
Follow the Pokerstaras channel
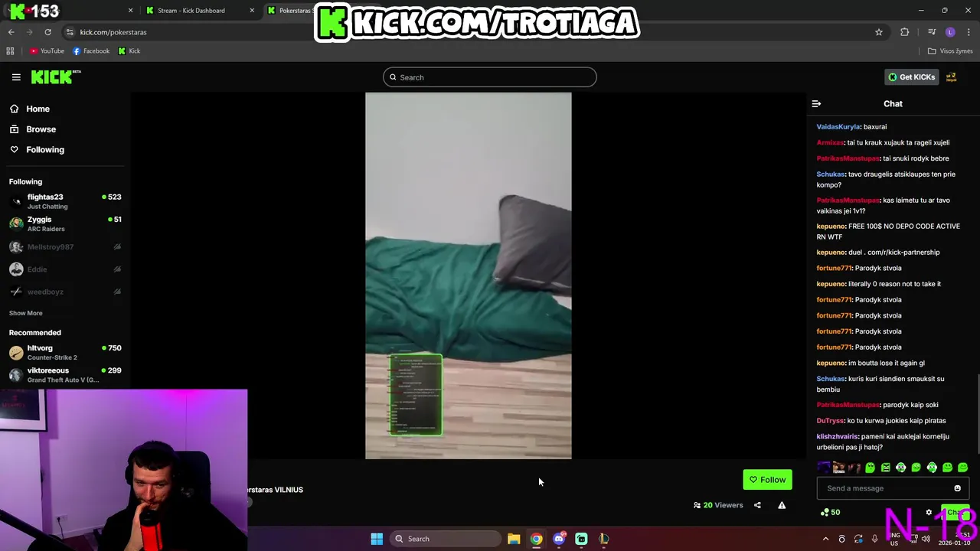click(767, 480)
